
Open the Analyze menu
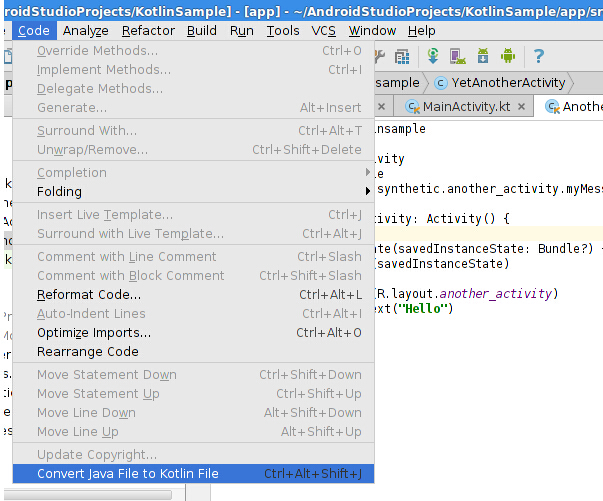(x=85, y=30)
